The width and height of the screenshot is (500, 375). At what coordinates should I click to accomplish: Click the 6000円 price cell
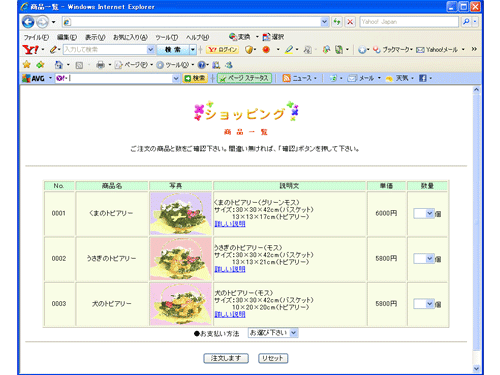click(386, 213)
